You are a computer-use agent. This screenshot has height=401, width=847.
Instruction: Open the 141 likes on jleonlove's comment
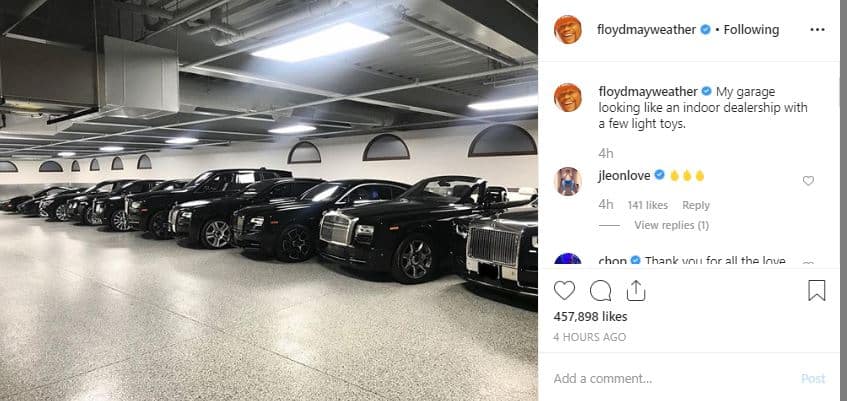pos(648,205)
